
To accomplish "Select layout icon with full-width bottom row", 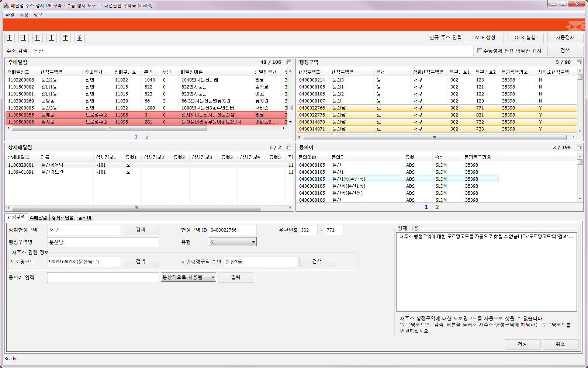I will (x=52, y=38).
